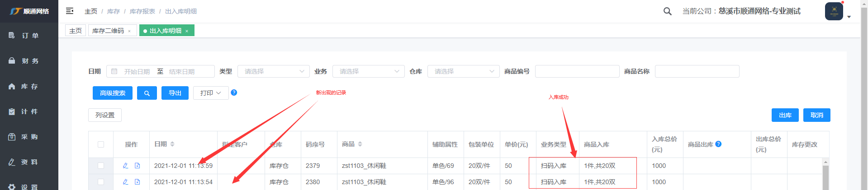Screen dimensions: 868x190
Task: Expand the 打印 dropdown button
Action: click(210, 93)
